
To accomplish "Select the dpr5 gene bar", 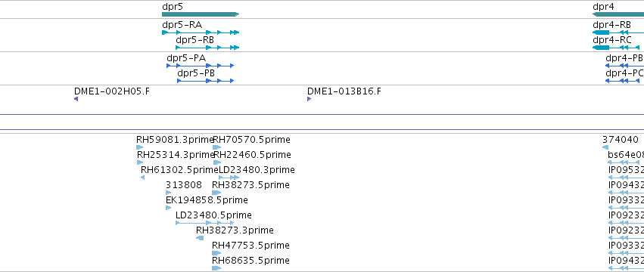I will click(201, 14).
